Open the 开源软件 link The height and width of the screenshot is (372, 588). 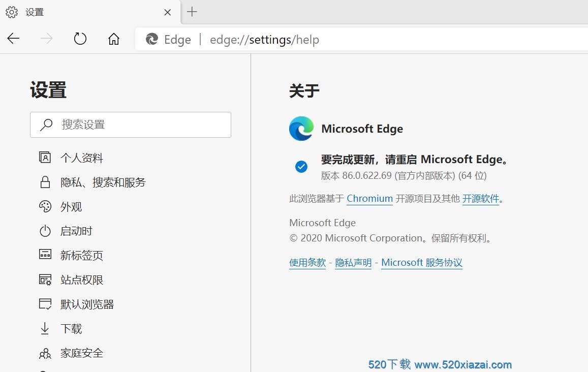click(481, 198)
